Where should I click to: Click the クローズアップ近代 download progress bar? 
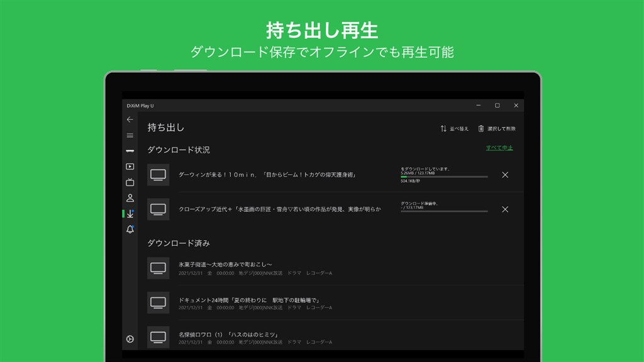(x=445, y=211)
